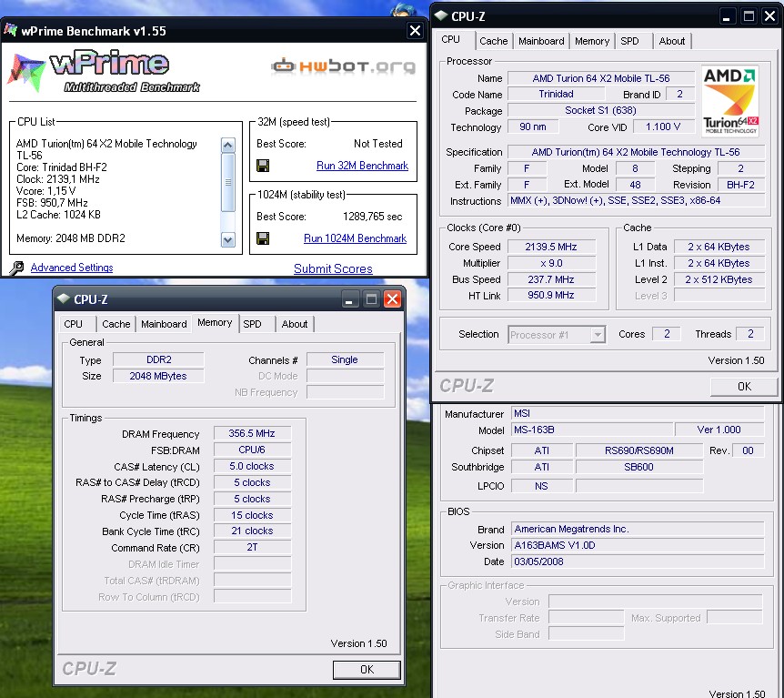Minimize the CPU-Z memory window
784x698 pixels.
click(349, 299)
